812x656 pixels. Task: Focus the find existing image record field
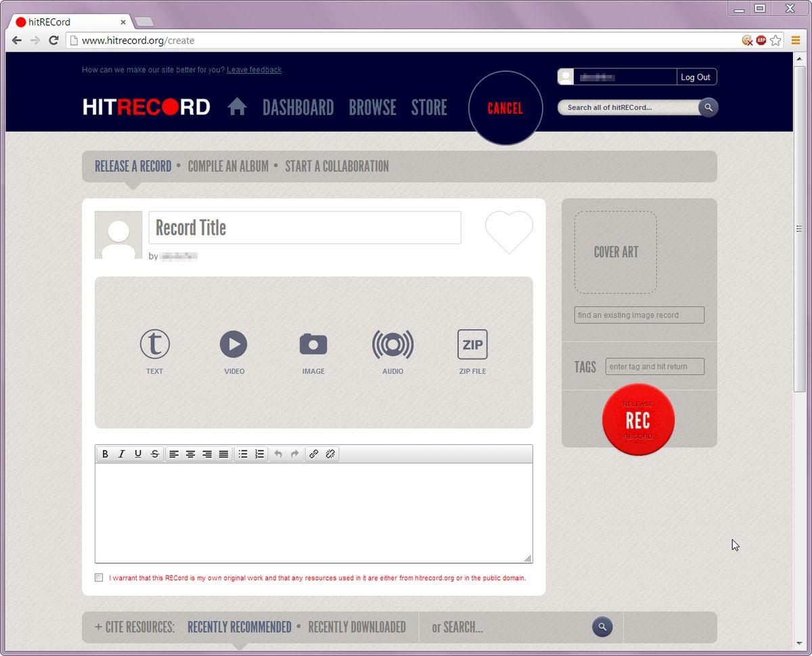point(639,315)
